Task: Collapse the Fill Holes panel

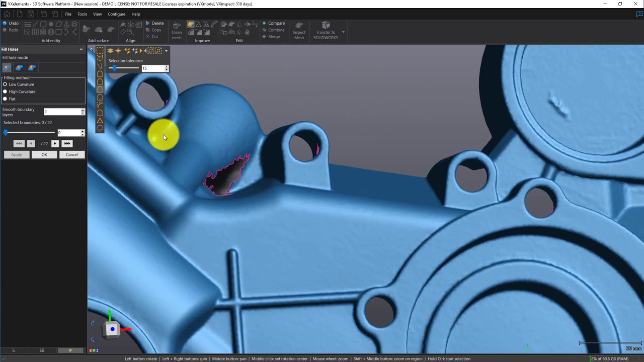Action: click(81, 49)
